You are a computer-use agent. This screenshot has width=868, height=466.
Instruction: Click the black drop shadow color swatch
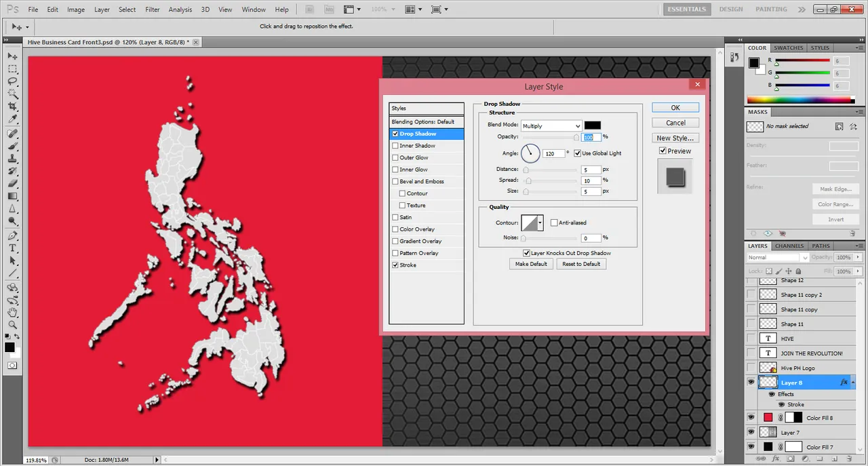[592, 125]
